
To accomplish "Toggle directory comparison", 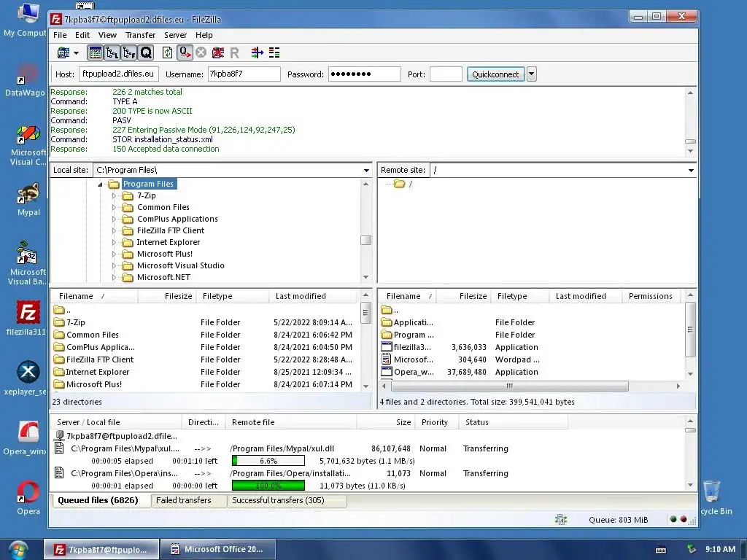I will point(274,52).
